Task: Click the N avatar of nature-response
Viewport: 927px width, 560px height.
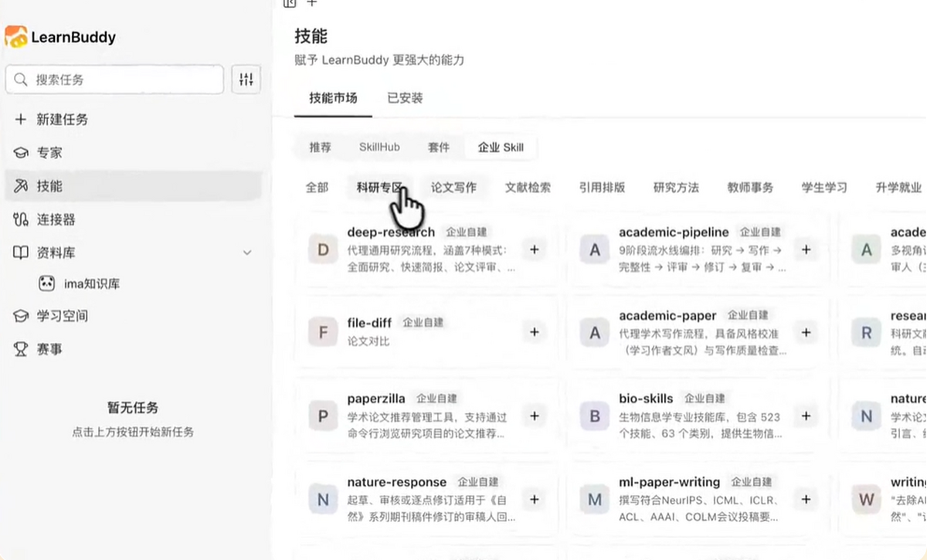Action: pyautogui.click(x=323, y=500)
